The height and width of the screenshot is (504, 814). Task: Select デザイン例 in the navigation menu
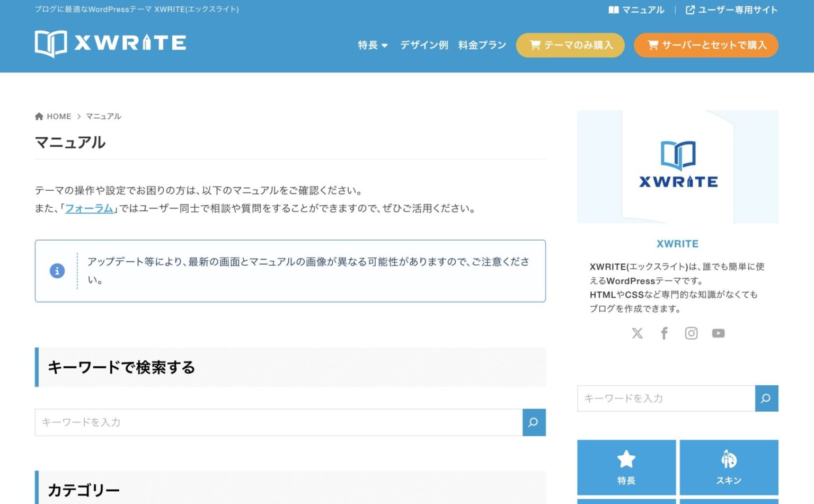pos(423,45)
